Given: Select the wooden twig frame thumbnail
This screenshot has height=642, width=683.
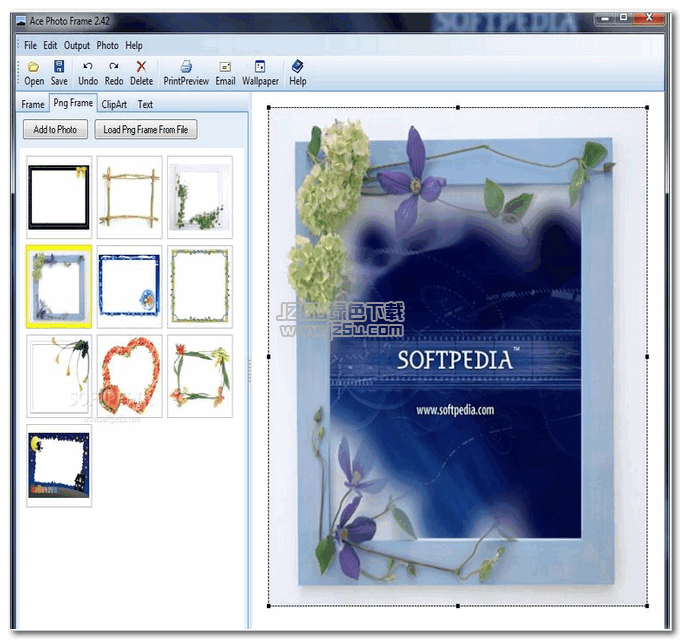Looking at the screenshot, I should (129, 197).
